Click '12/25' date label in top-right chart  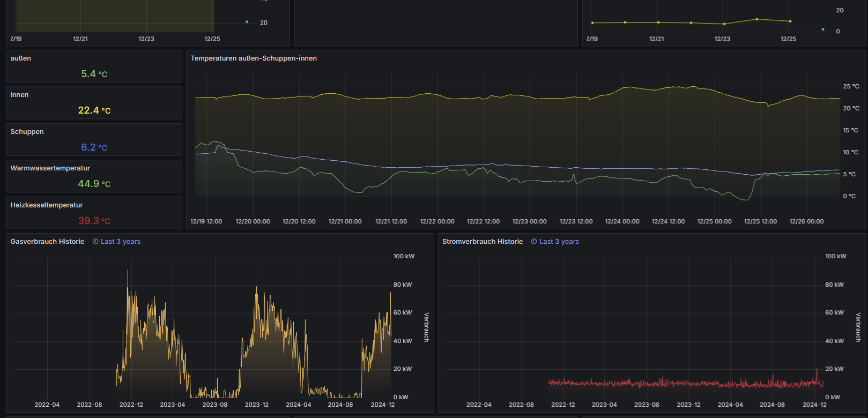coord(788,39)
